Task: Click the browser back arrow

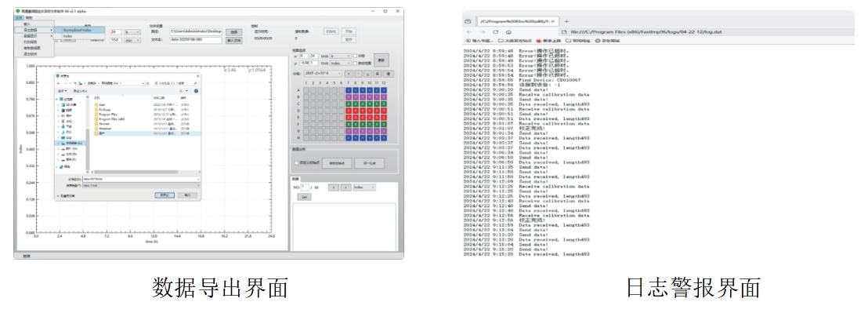Action: click(470, 32)
